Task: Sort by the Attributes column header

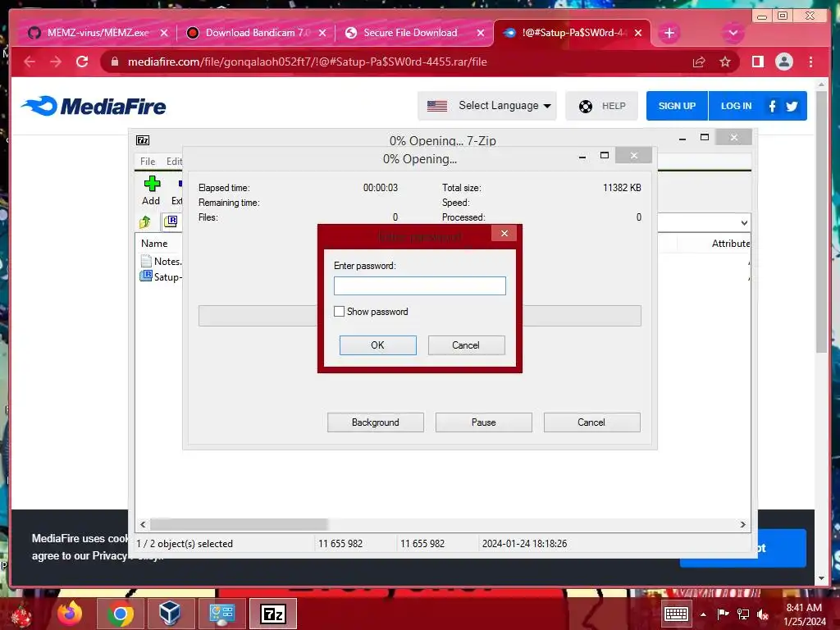Action: (x=730, y=243)
